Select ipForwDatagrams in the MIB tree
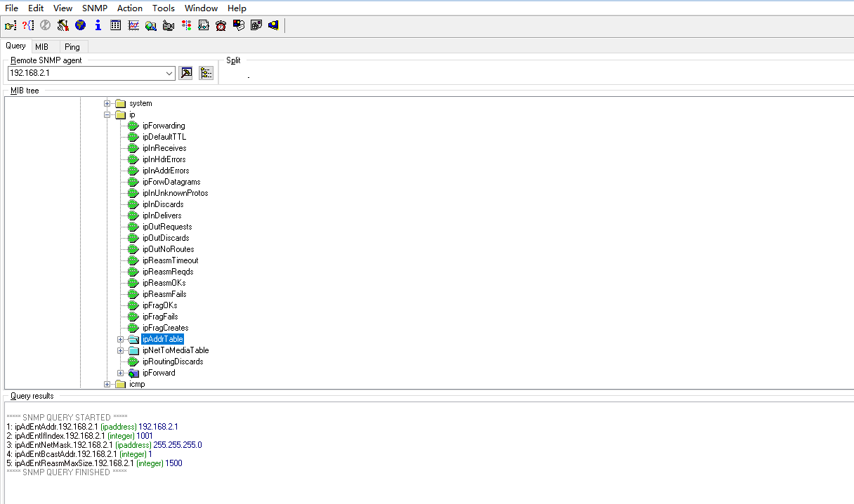Screen dimensions: 854x504 [x=171, y=182]
